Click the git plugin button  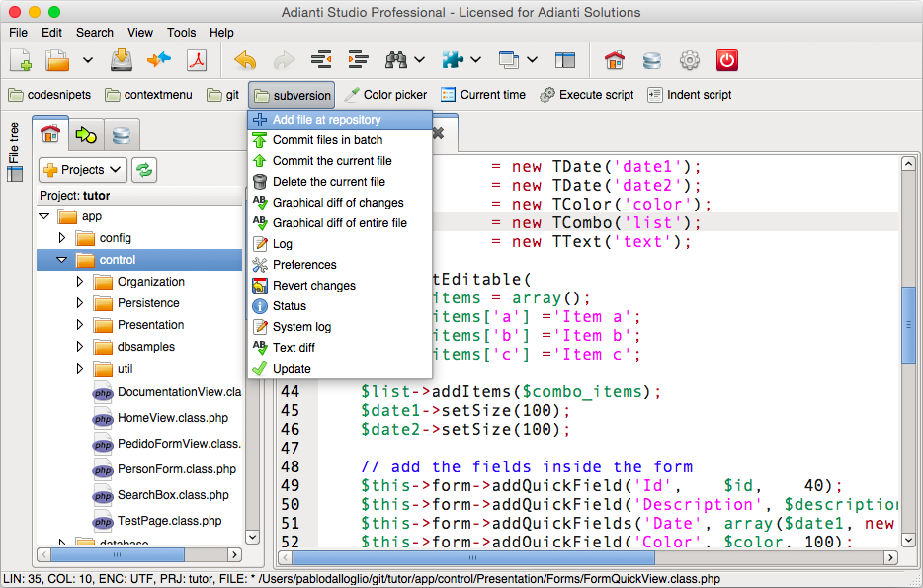[223, 95]
